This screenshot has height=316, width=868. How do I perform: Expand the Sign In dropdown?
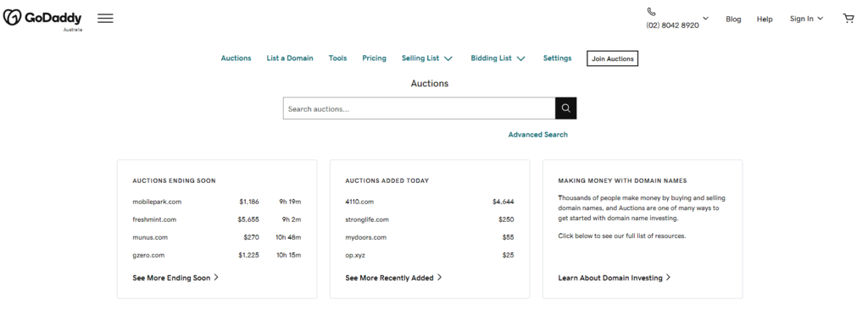806,19
